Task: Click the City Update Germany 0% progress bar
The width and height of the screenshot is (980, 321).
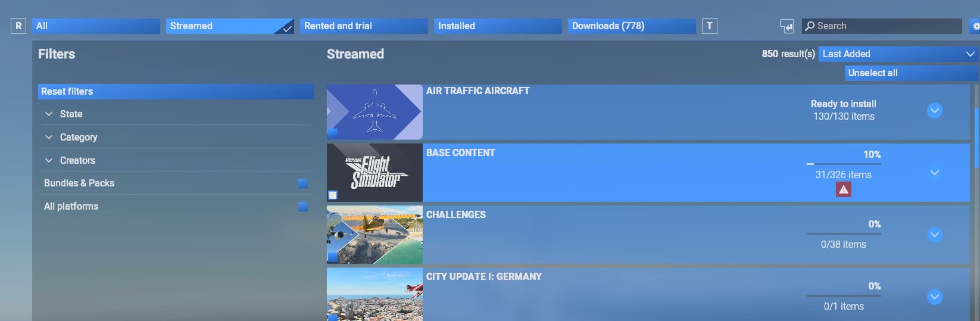Action: pyautogui.click(x=844, y=295)
